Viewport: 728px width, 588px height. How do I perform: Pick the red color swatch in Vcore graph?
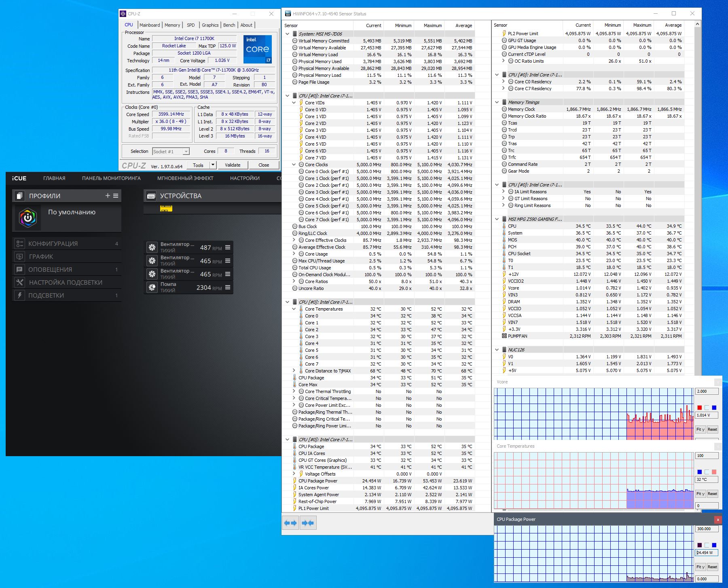click(x=700, y=408)
